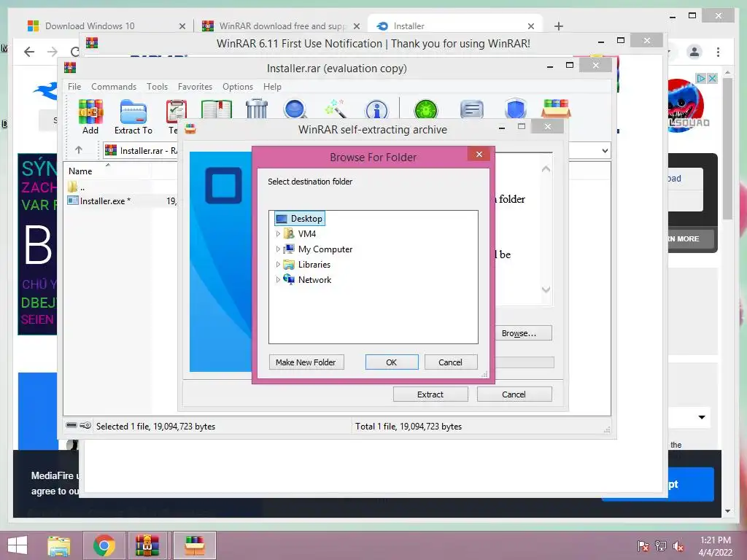Open File Explorer from taskbar
This screenshot has width=747, height=560.
coord(59,545)
